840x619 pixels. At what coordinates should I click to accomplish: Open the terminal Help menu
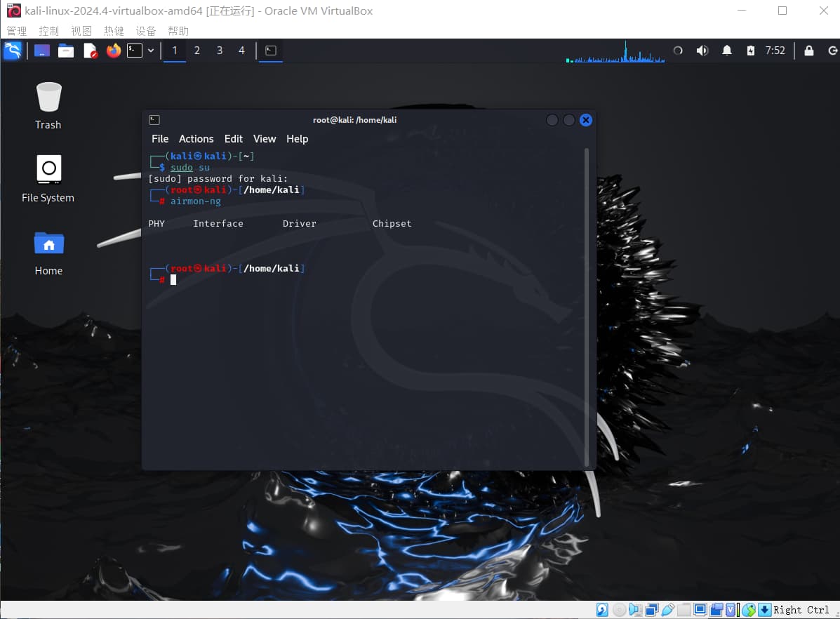[298, 139]
